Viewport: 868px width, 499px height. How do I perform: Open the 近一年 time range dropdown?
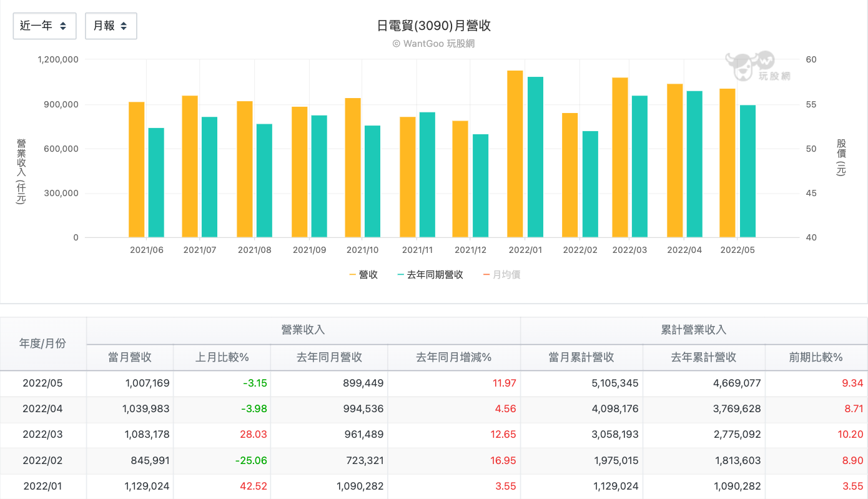coord(45,26)
